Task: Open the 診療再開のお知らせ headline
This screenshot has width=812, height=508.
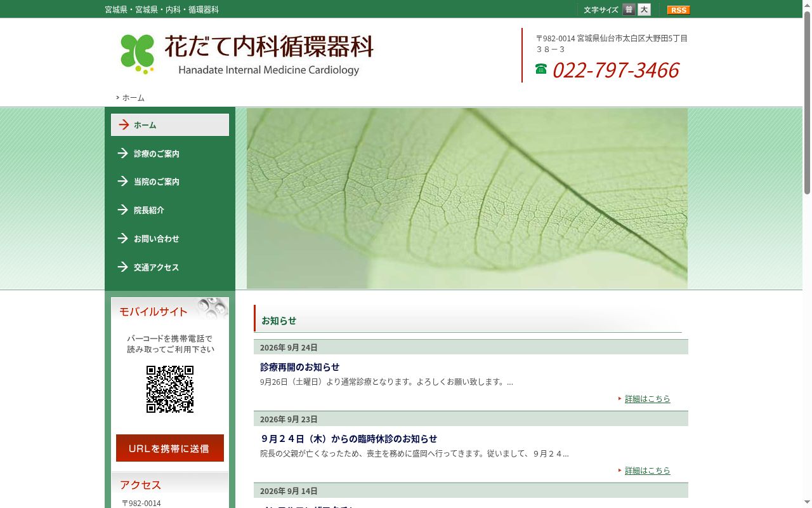Action: click(x=299, y=367)
